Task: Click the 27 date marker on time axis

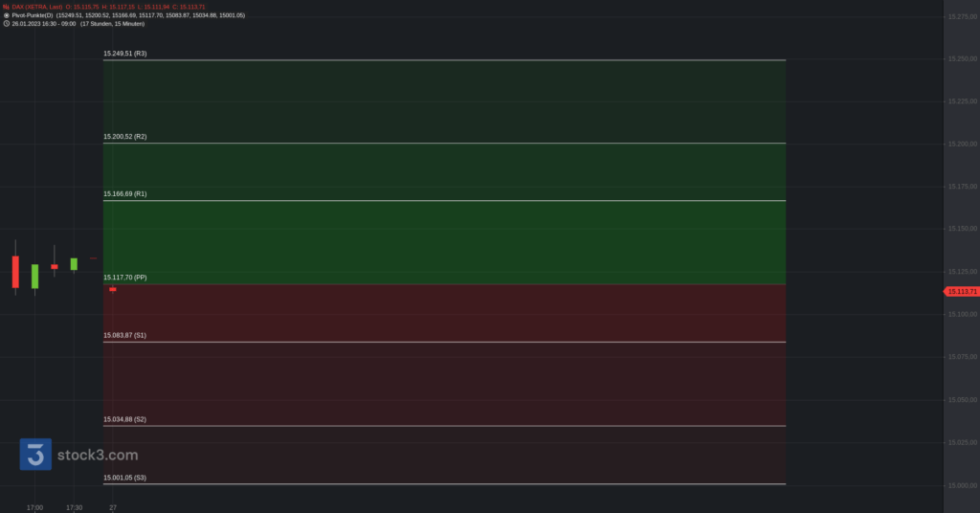Action: click(x=113, y=508)
